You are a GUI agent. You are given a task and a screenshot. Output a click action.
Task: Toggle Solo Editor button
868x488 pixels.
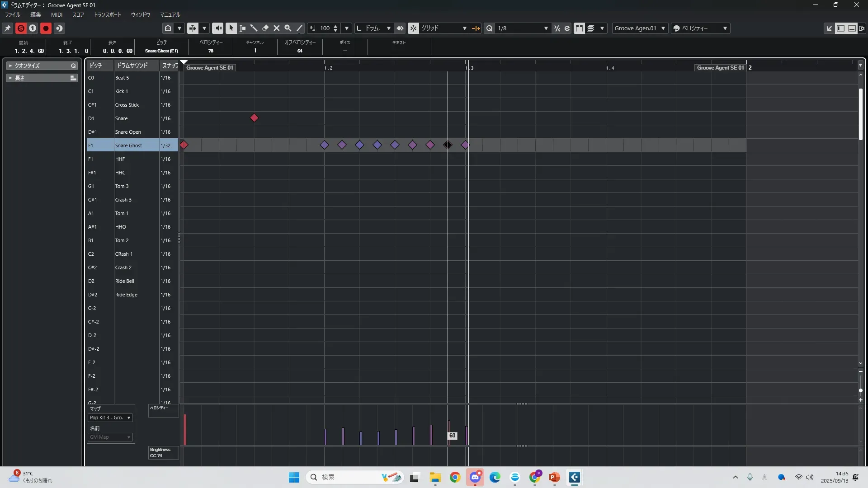coord(21,28)
